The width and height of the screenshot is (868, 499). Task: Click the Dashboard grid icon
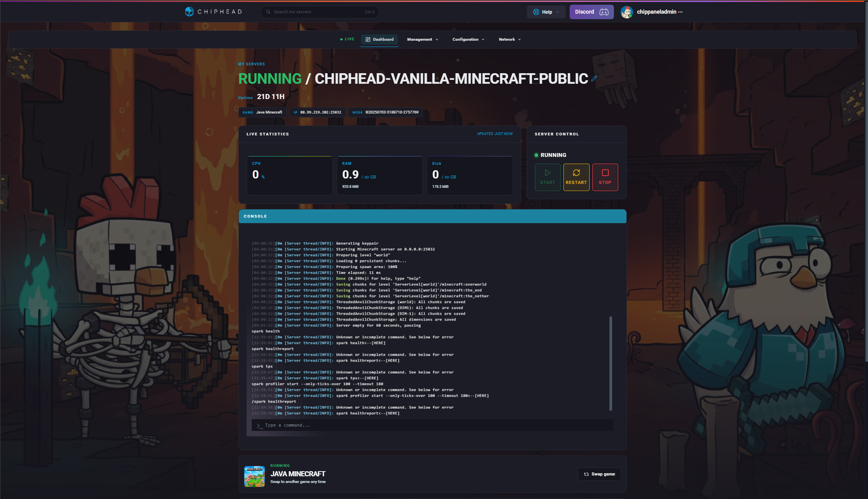tap(368, 40)
